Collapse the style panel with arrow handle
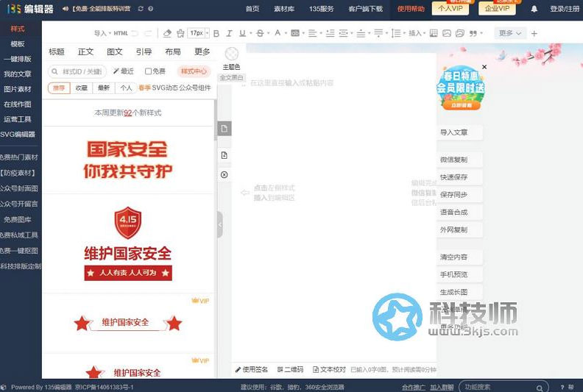583x392 pixels. 220,224
